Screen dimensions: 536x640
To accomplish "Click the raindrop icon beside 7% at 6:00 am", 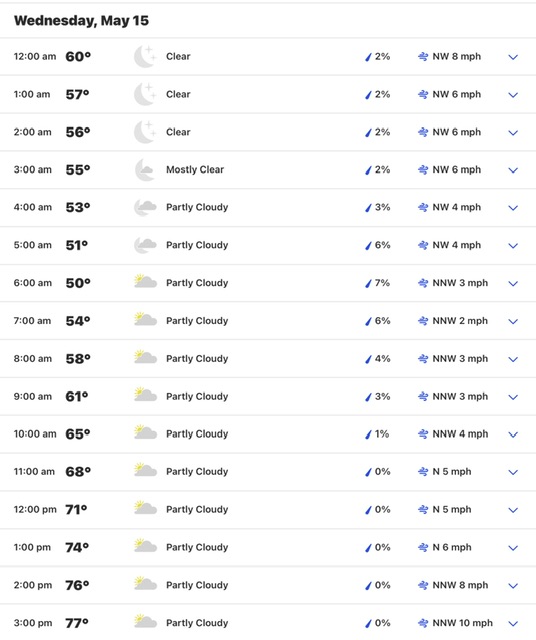I will [368, 283].
